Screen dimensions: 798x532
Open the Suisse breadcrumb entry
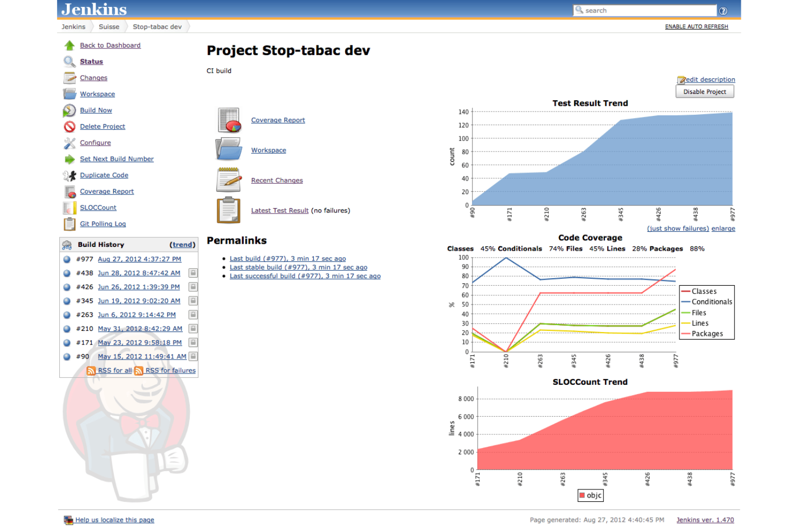tap(109, 26)
